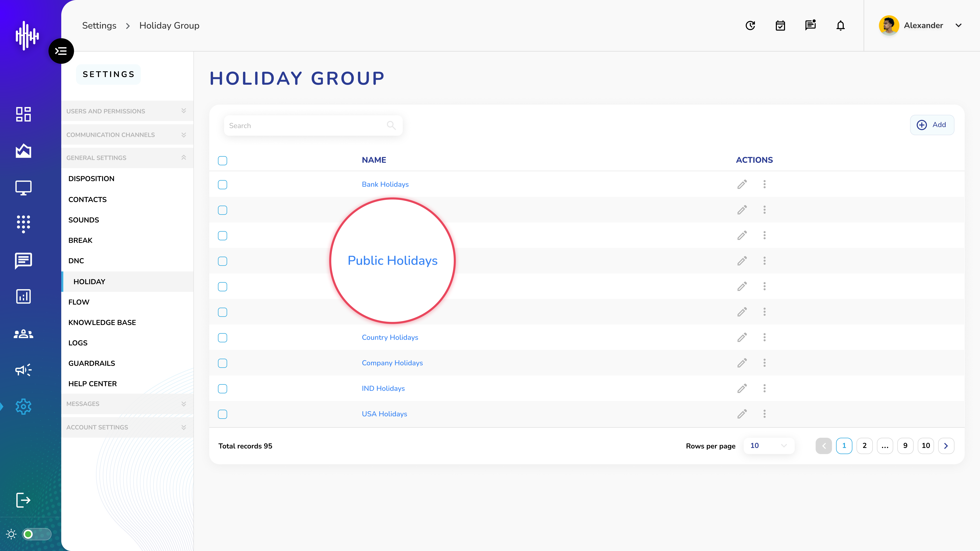Open more actions for IND Holidays
The width and height of the screenshot is (980, 551).
pyautogui.click(x=764, y=388)
